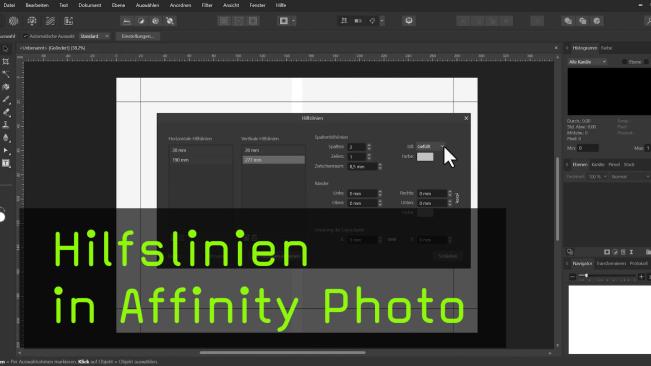The width and height of the screenshot is (651, 366).
Task: Select the Erase Brush tool
Action: (x=6, y=112)
